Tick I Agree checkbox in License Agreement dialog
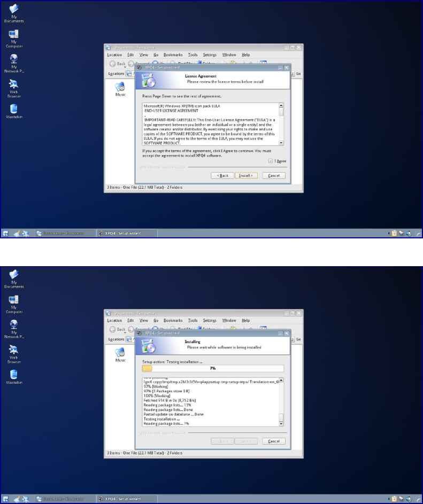423x504 pixels. (271, 161)
